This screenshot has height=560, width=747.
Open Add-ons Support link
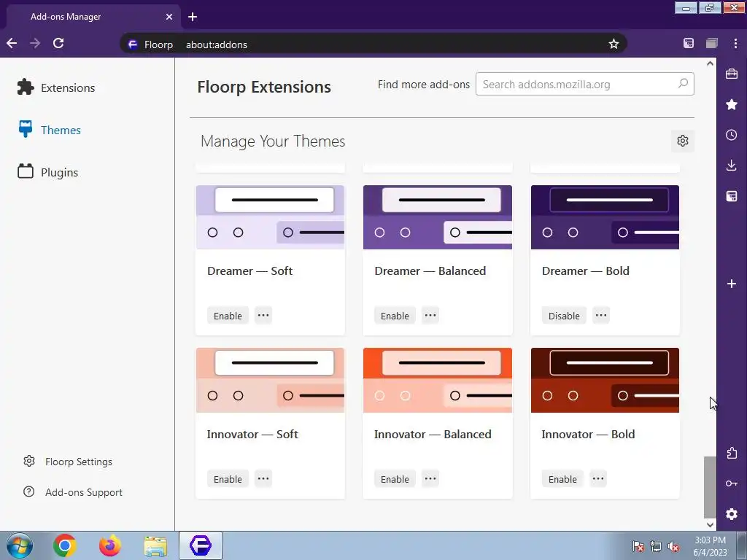coord(73,492)
